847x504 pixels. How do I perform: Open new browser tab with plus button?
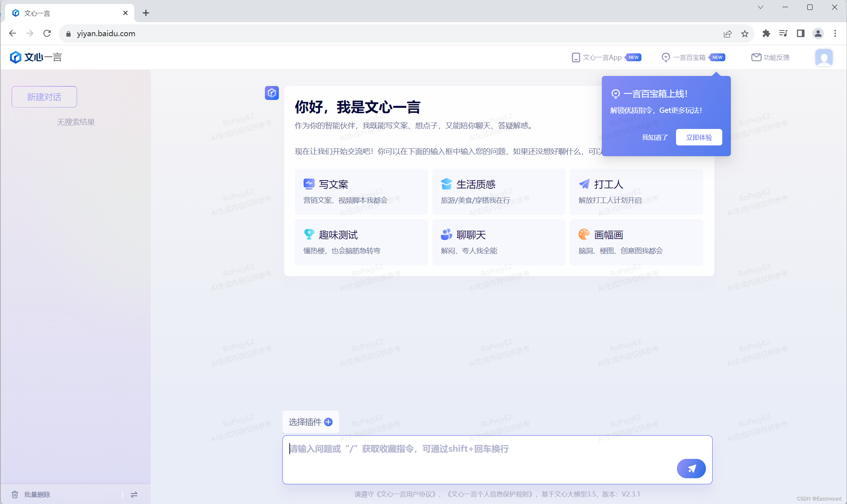pyautogui.click(x=146, y=13)
